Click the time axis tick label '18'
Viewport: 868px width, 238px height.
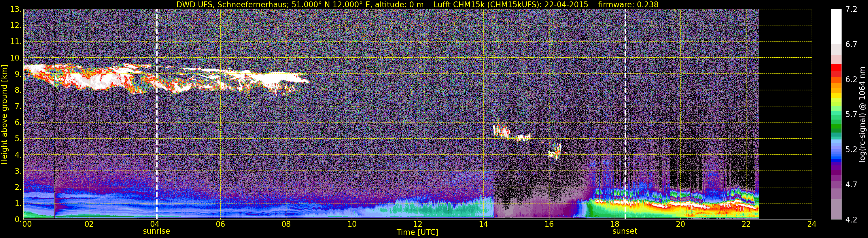(614, 224)
